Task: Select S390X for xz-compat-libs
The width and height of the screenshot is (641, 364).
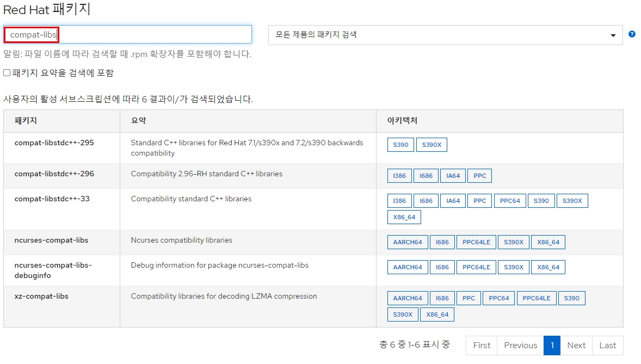Action: click(403, 314)
